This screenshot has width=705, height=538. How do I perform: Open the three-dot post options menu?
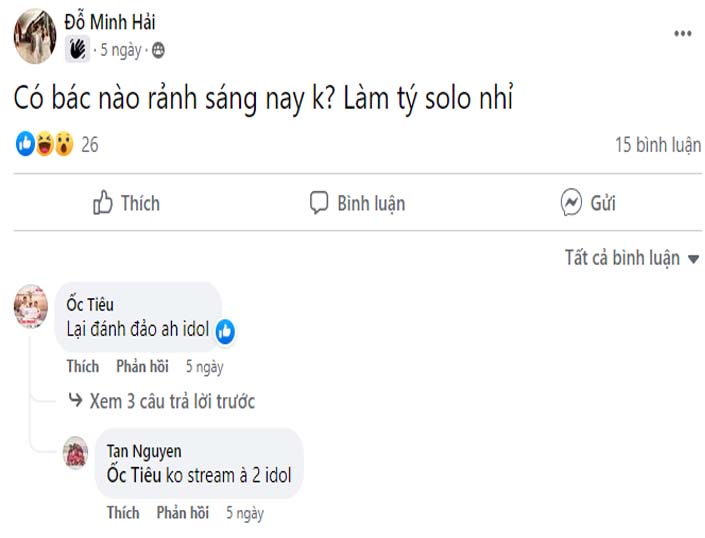[x=682, y=34]
